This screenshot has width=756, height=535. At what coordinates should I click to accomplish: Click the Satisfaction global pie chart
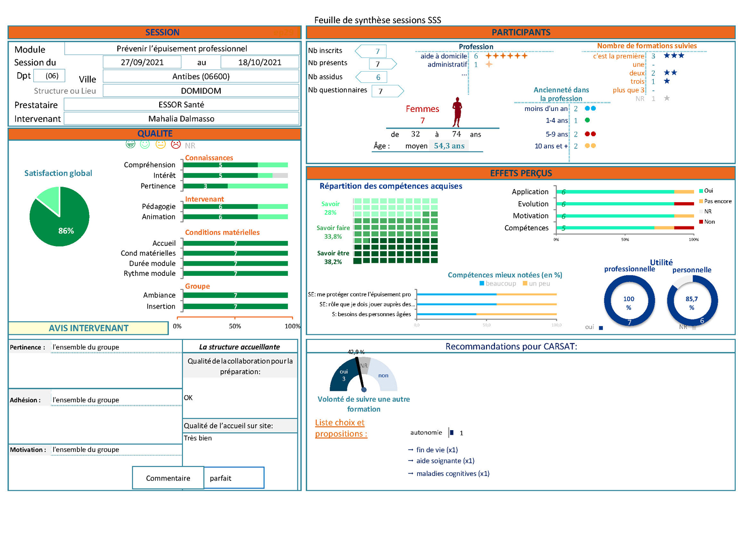point(59,216)
